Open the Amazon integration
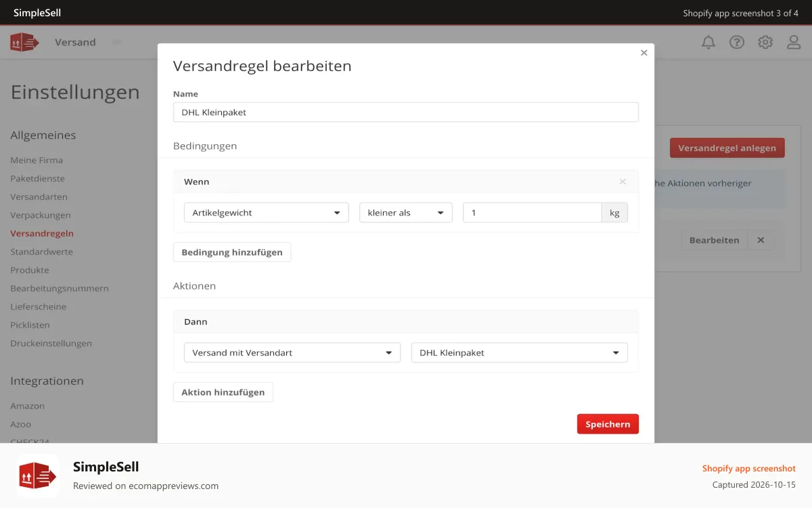This screenshot has height=508, width=812. (x=27, y=406)
